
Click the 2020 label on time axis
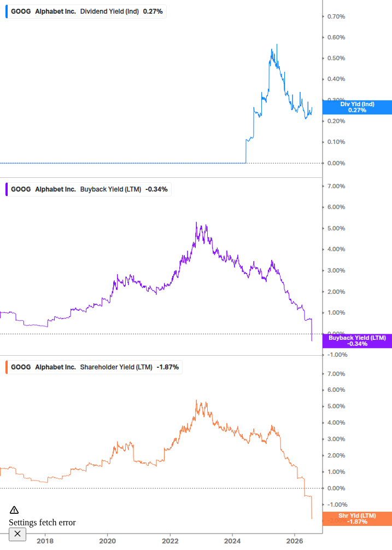pyautogui.click(x=108, y=541)
